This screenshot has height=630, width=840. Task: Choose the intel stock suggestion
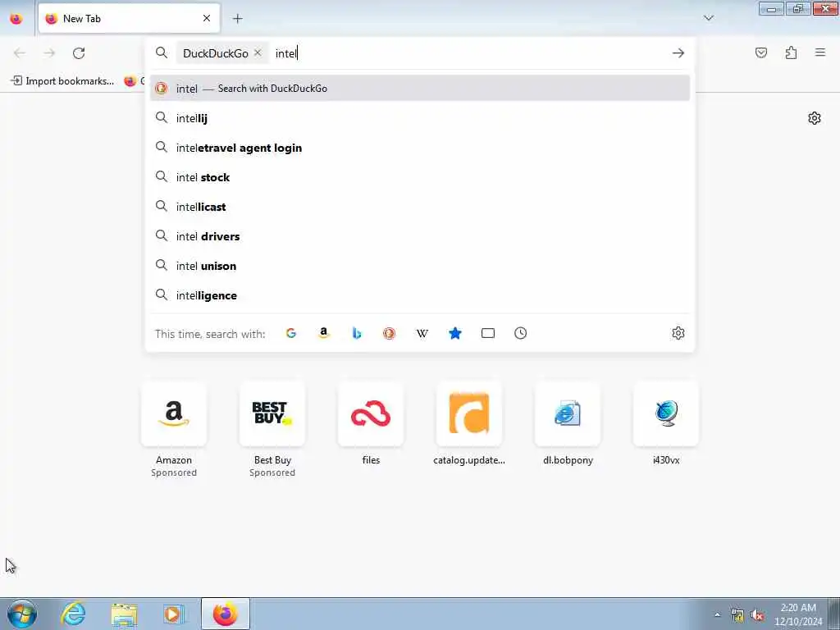[x=420, y=177]
